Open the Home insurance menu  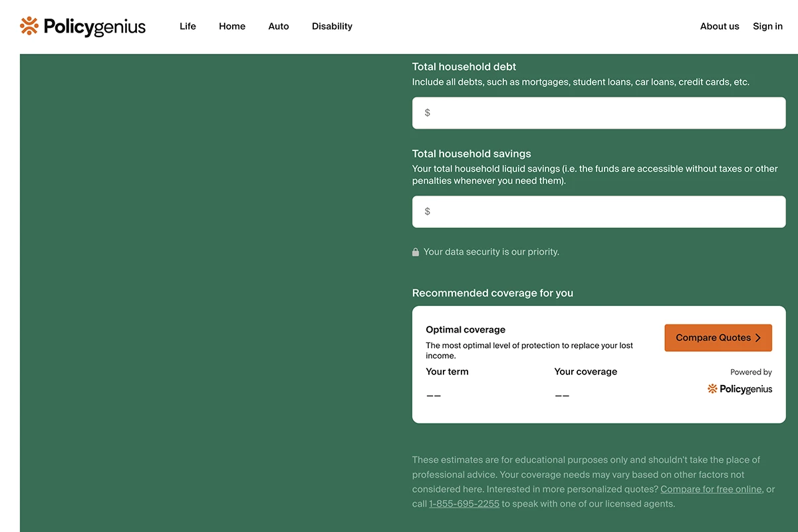coord(232,27)
